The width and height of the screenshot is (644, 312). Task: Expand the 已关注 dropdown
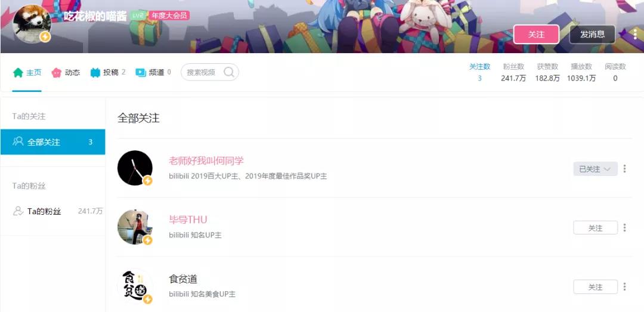(x=595, y=169)
